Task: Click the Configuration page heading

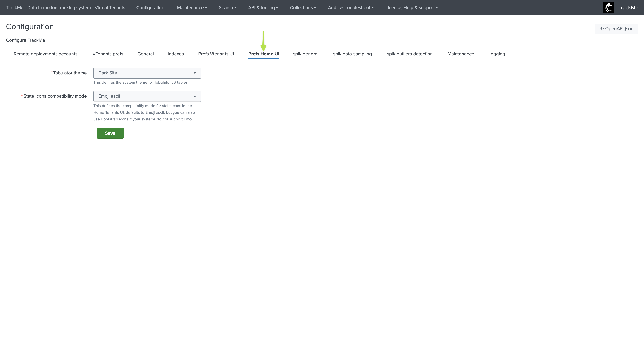Action: coord(30,27)
